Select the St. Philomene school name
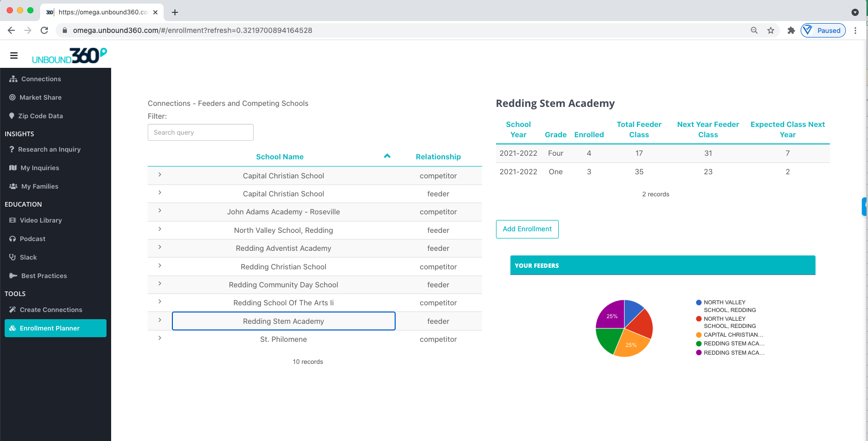This screenshot has height=441, width=868. [284, 339]
